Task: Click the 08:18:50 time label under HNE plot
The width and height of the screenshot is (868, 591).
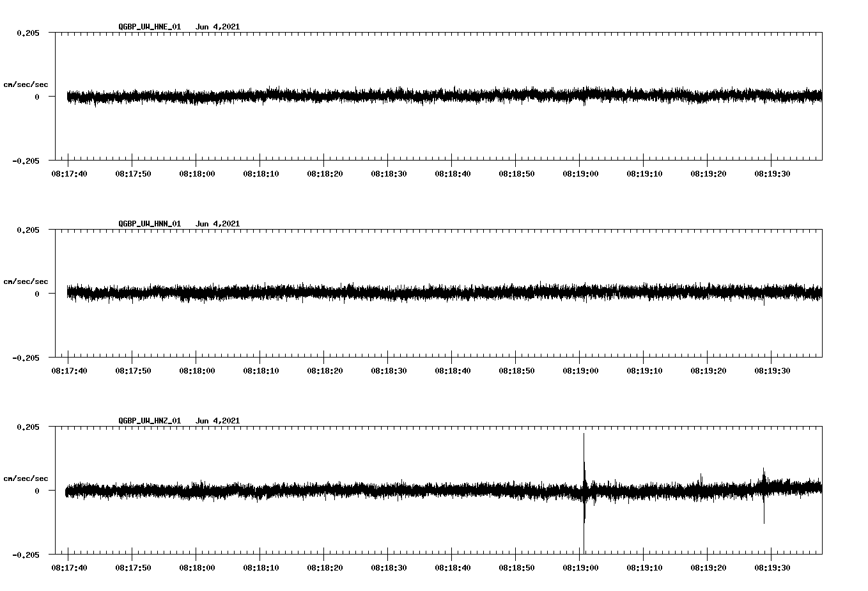Action: click(x=517, y=174)
